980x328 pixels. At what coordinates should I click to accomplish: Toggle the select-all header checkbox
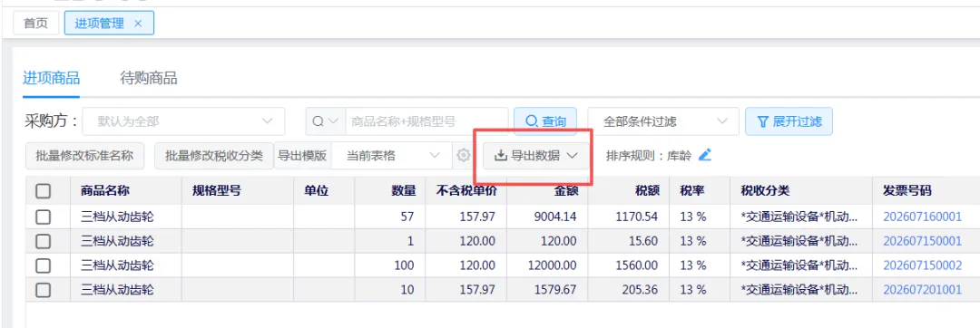pos(43,191)
